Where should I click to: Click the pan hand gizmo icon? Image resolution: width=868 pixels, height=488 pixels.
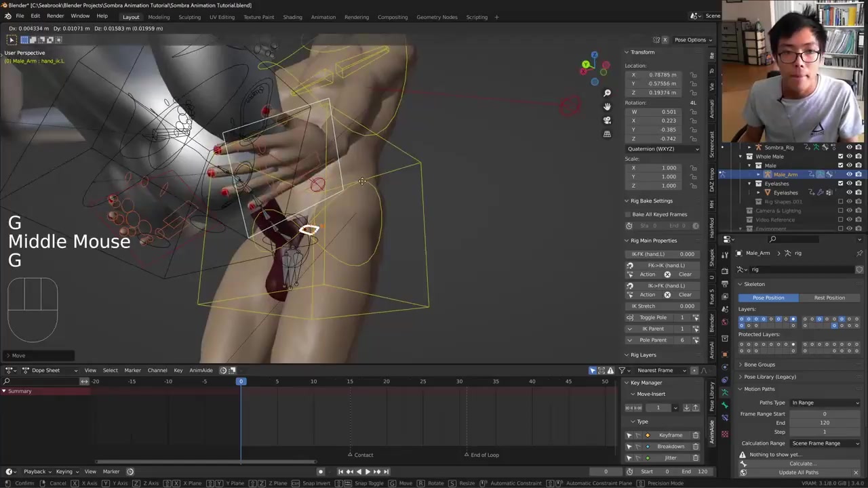point(607,106)
